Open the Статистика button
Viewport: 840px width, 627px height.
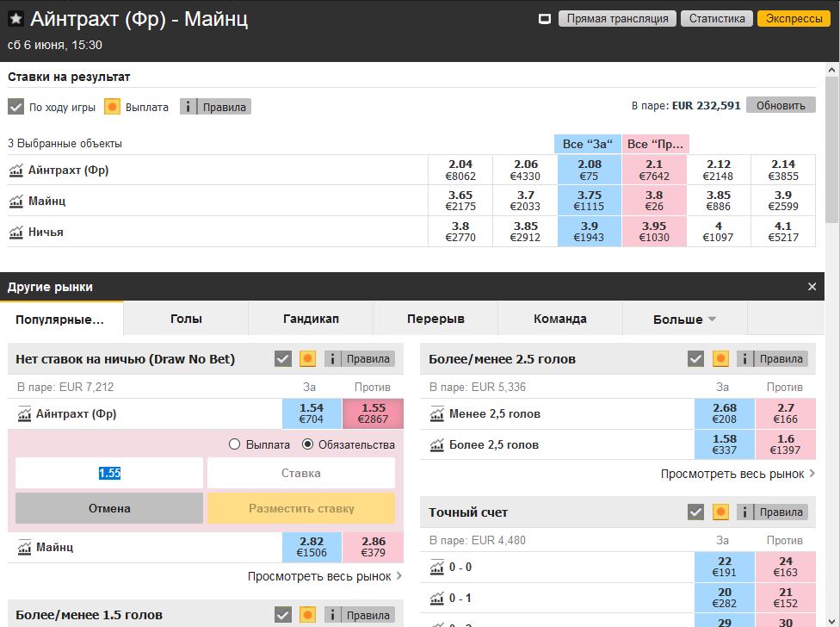(717, 19)
